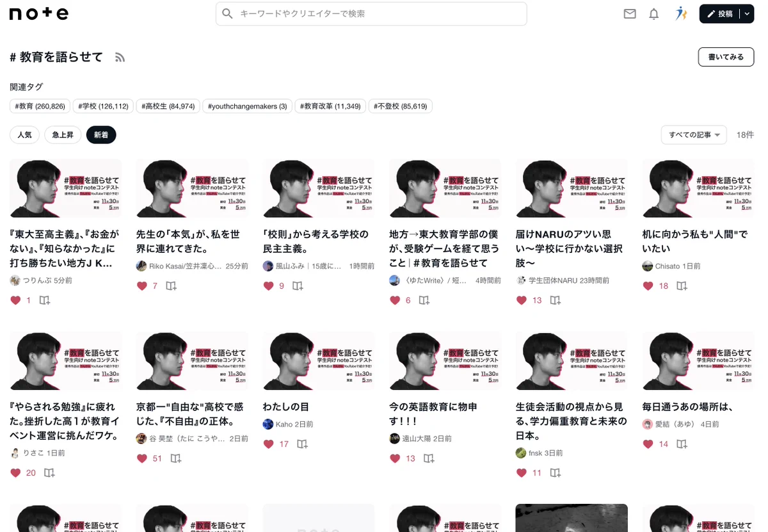Open the #youthchangemakers (3) tag

[248, 106]
